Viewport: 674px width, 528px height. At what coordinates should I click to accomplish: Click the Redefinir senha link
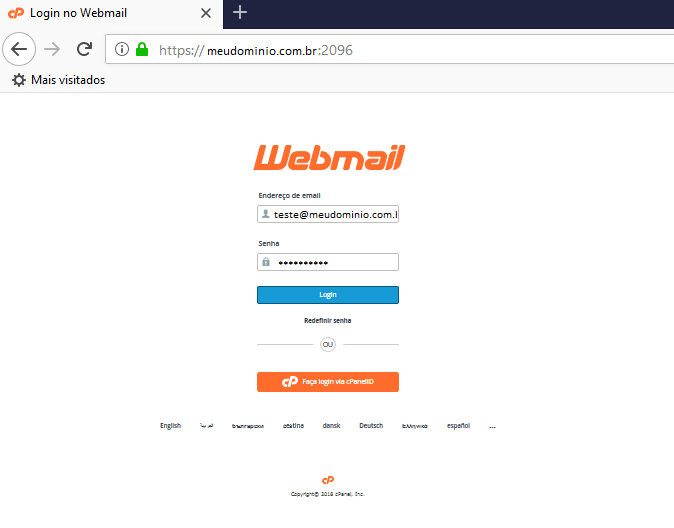(x=328, y=321)
